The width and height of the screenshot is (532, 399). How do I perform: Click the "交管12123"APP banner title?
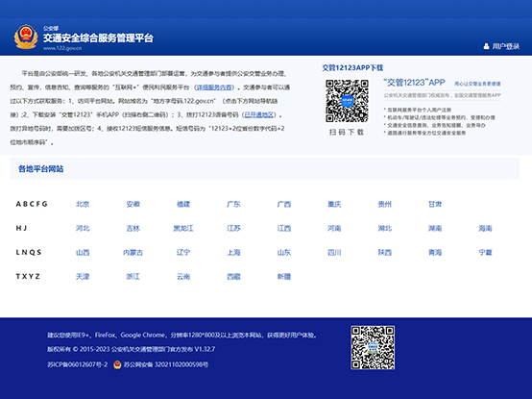[414, 83]
